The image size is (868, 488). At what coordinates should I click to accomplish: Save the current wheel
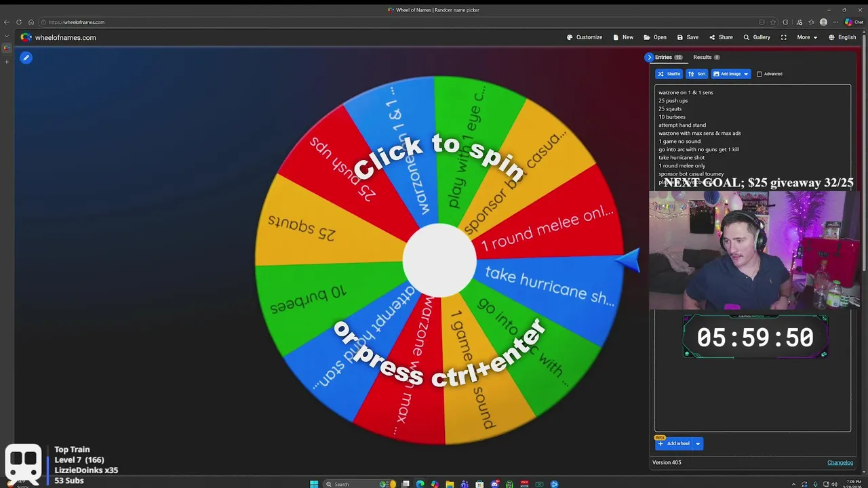(x=688, y=37)
